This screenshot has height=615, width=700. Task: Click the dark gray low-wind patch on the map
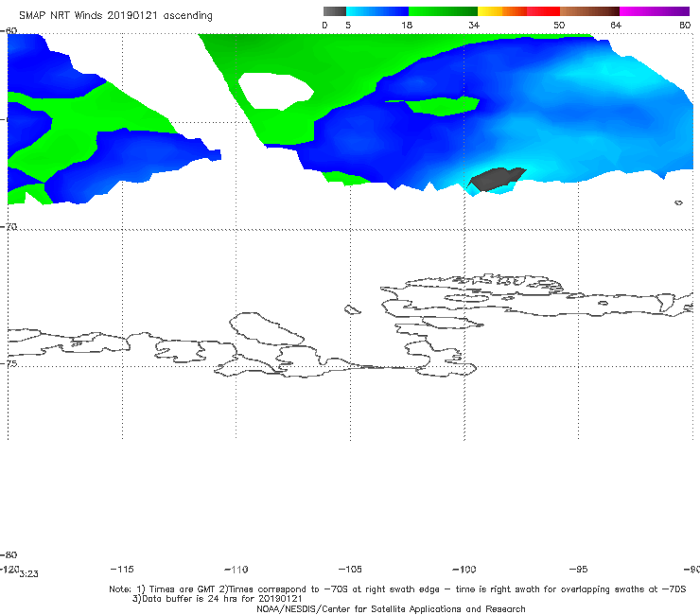497,179
